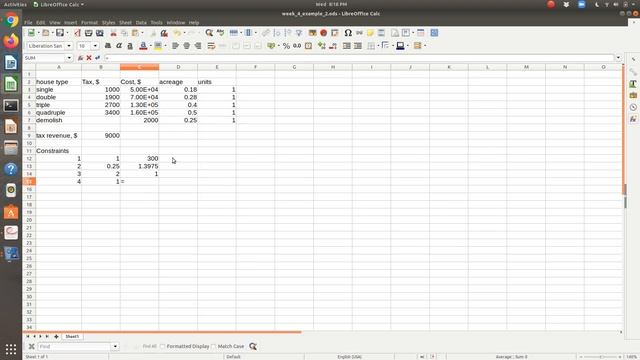This screenshot has width=640, height=360.
Task: Enable the Match Case checkbox
Action: [213, 347]
